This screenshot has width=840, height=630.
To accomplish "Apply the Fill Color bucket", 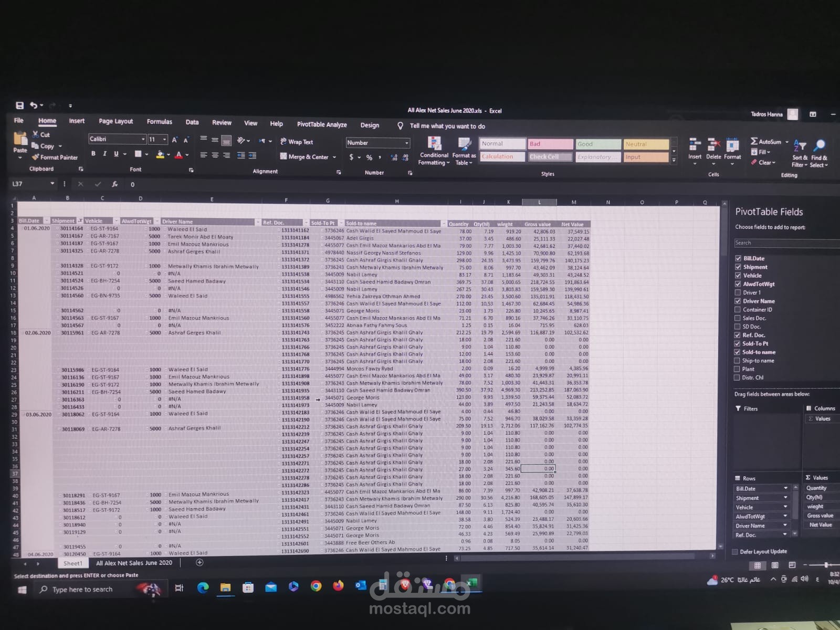I will (x=160, y=154).
